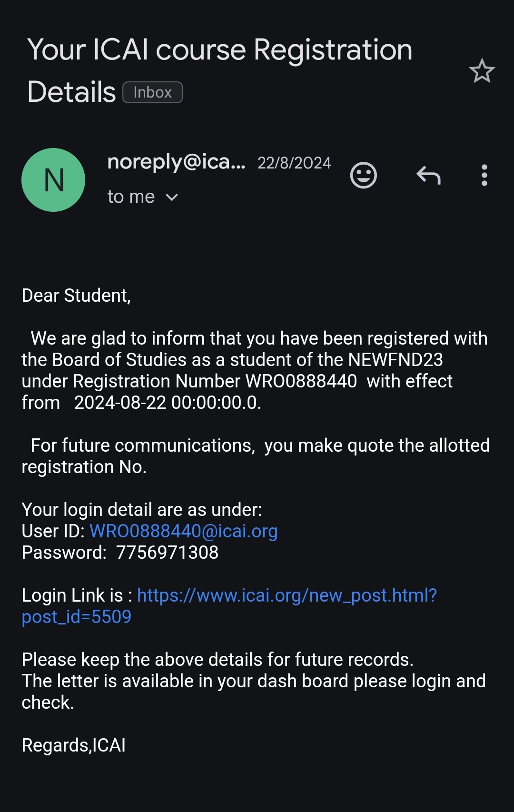Screen dimensions: 514x812
Task: Tap the 'Regards,ICAI' signature text
Action: tap(74, 745)
